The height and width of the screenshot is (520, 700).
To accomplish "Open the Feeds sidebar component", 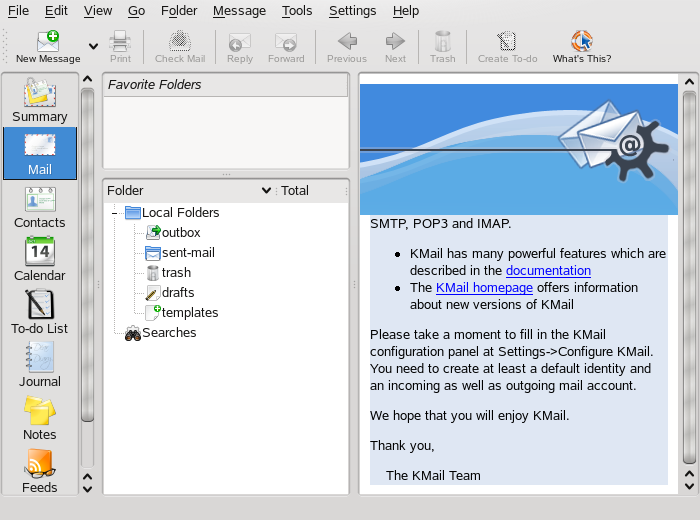I will point(40,471).
